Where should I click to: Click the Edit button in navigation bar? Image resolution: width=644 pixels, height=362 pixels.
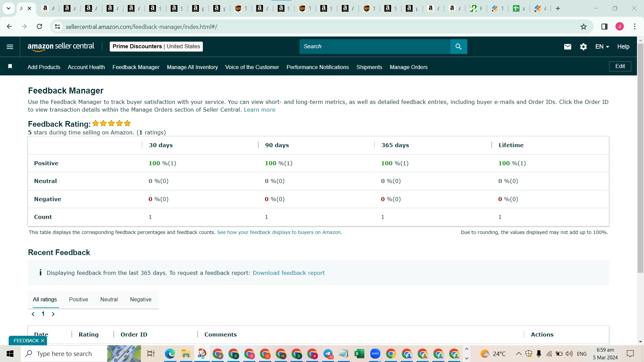(x=620, y=66)
